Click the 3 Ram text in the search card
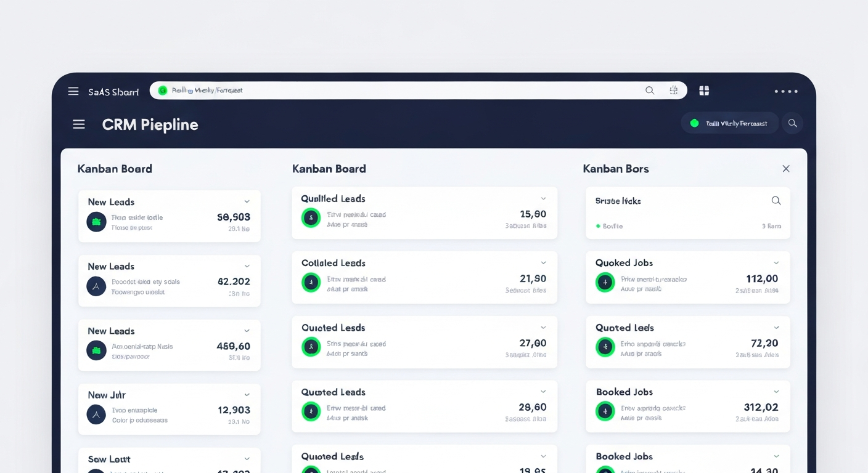This screenshot has height=473, width=868. point(771,226)
